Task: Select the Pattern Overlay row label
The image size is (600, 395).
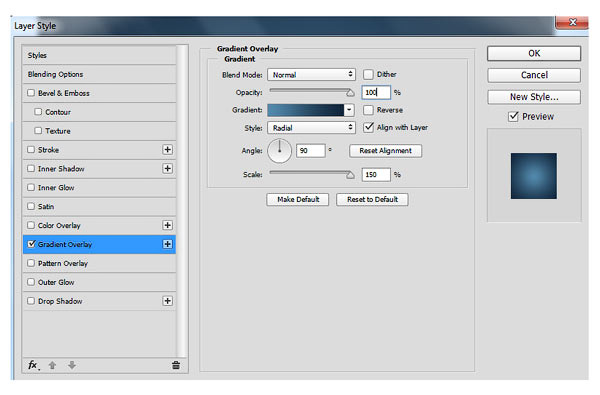Action: click(63, 263)
